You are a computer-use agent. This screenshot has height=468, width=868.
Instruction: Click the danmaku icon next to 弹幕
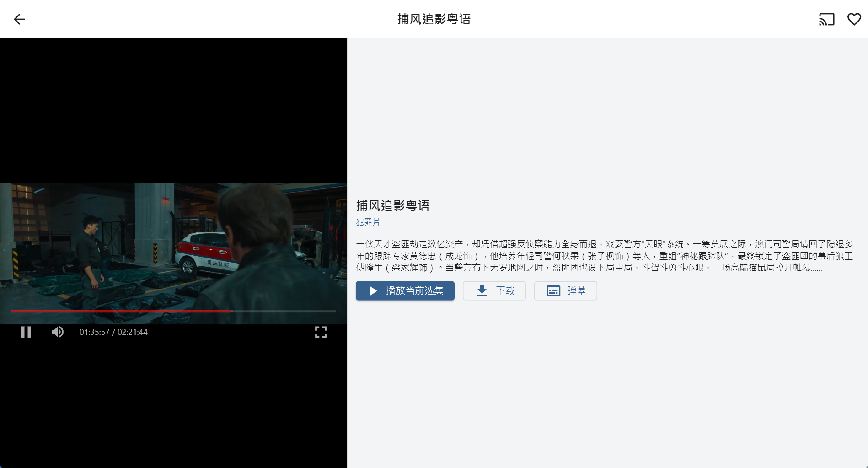click(553, 290)
